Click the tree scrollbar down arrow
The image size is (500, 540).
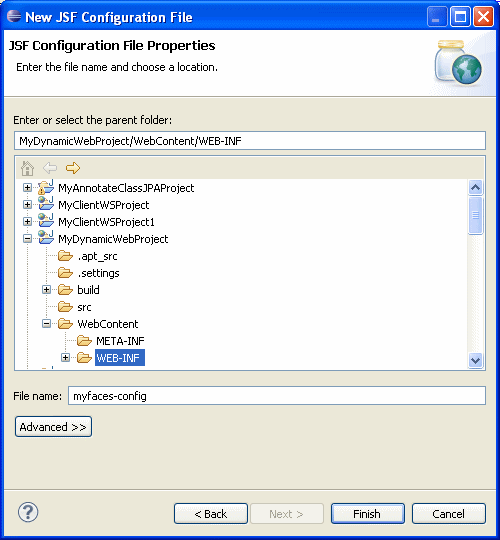click(476, 360)
